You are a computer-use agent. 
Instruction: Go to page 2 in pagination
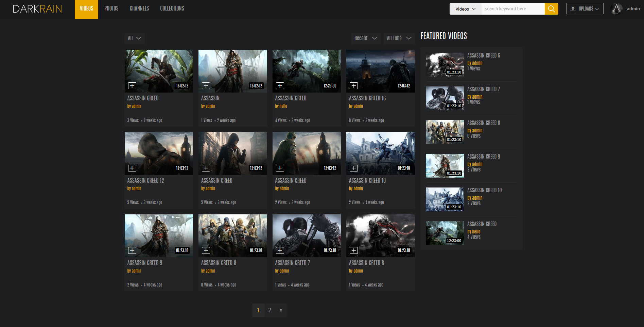tap(270, 310)
